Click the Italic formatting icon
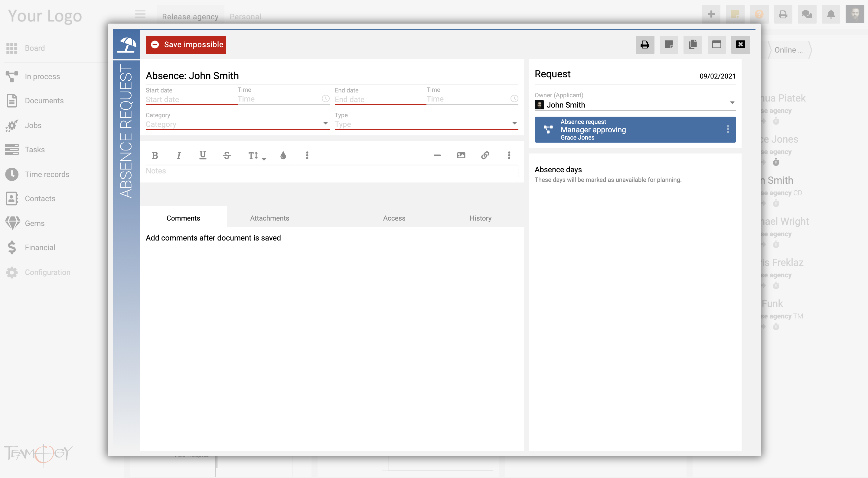868x478 pixels. point(179,155)
